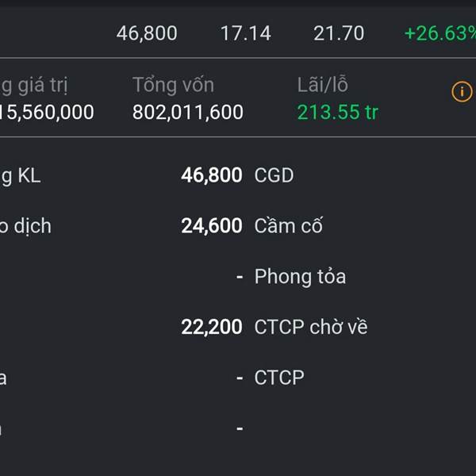Image resolution: width=476 pixels, height=476 pixels.
Task: Click the 46,800 quantity in top row
Action: tap(147, 33)
